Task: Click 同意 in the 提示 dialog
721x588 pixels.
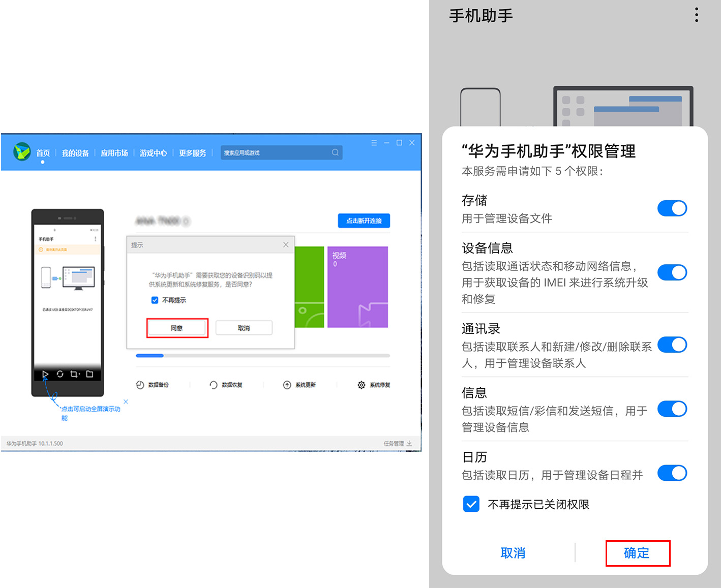Action: [x=177, y=328]
